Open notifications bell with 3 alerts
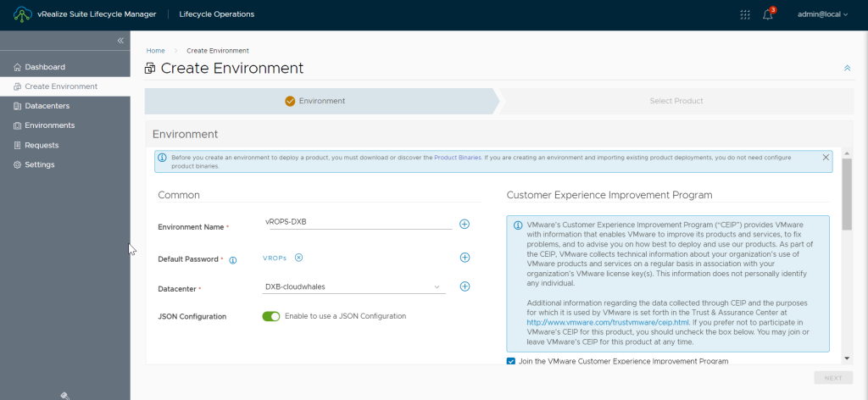The image size is (868, 400). [768, 15]
